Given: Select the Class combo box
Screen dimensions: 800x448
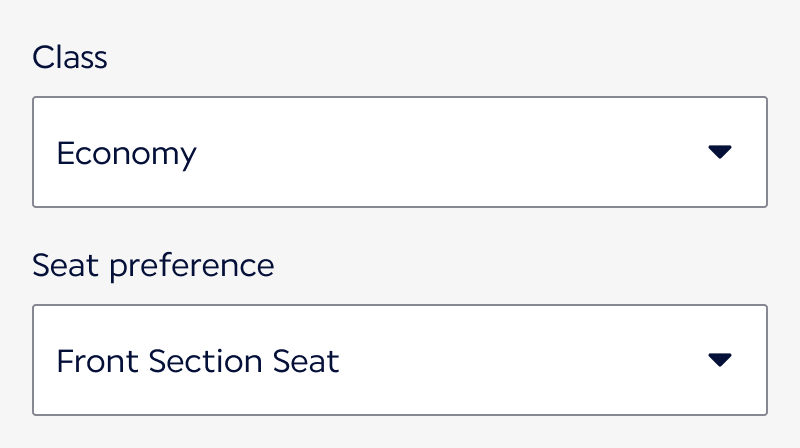Looking at the screenshot, I should (x=400, y=152).
